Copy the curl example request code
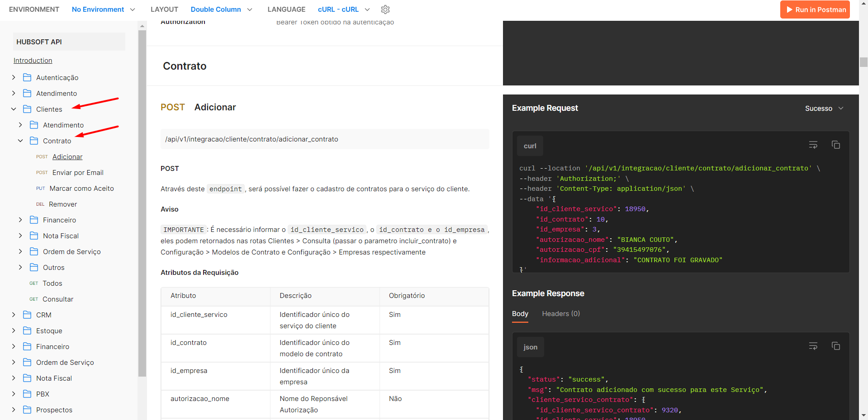Image resolution: width=868 pixels, height=420 pixels. 836,145
